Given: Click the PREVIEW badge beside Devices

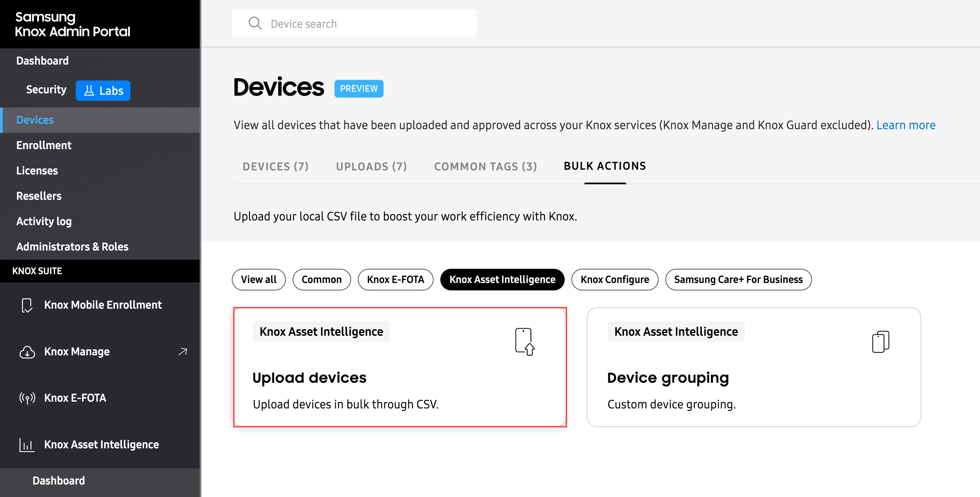Looking at the screenshot, I should click(359, 89).
